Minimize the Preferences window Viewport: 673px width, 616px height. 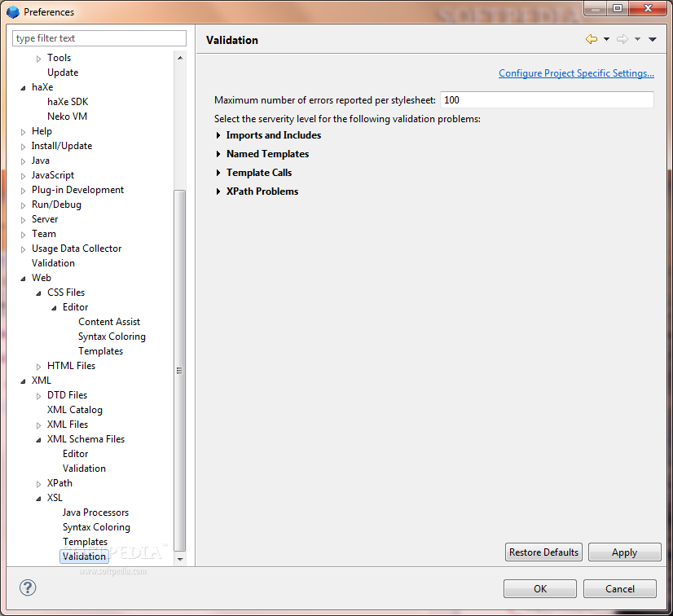pyautogui.click(x=596, y=8)
